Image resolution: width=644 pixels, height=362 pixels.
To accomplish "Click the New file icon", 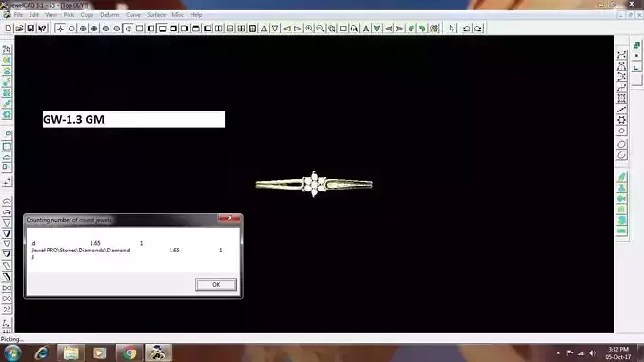I will click(x=9, y=29).
